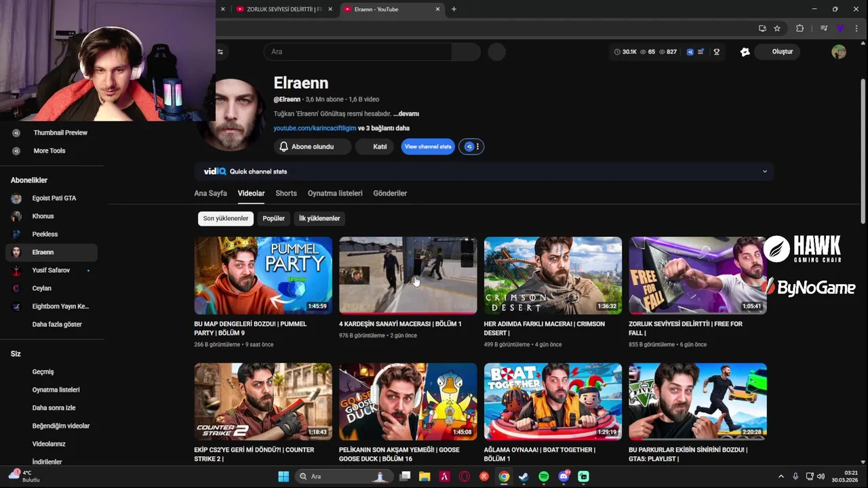Switch to Gönderiler channel tab
The height and width of the screenshot is (488, 868).
[x=390, y=193]
